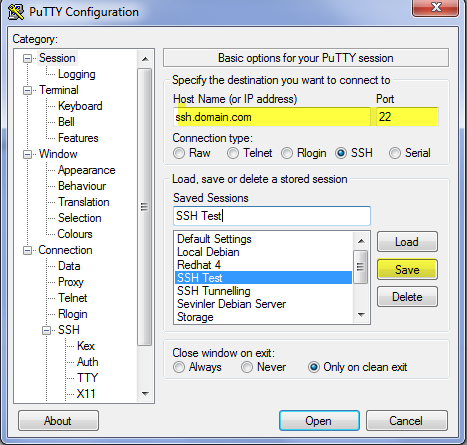Image resolution: width=467 pixels, height=445 pixels.
Task: Save the current session
Action: click(x=407, y=269)
